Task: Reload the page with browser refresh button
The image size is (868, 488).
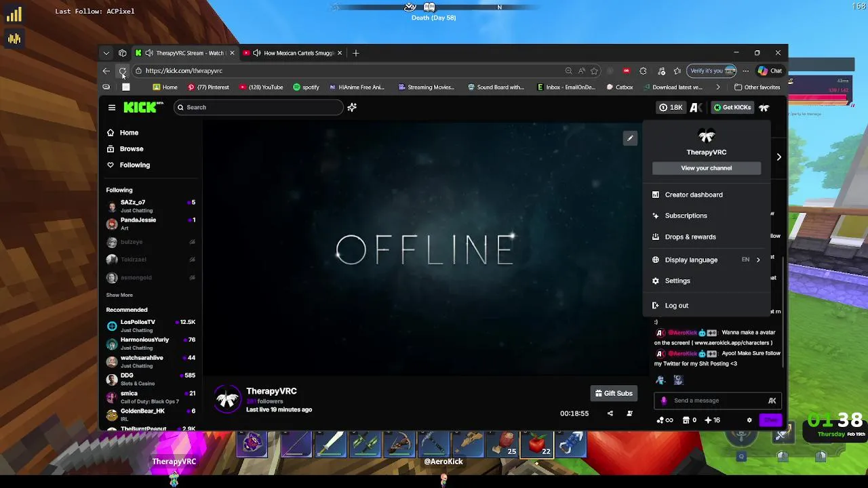Action: (122, 70)
